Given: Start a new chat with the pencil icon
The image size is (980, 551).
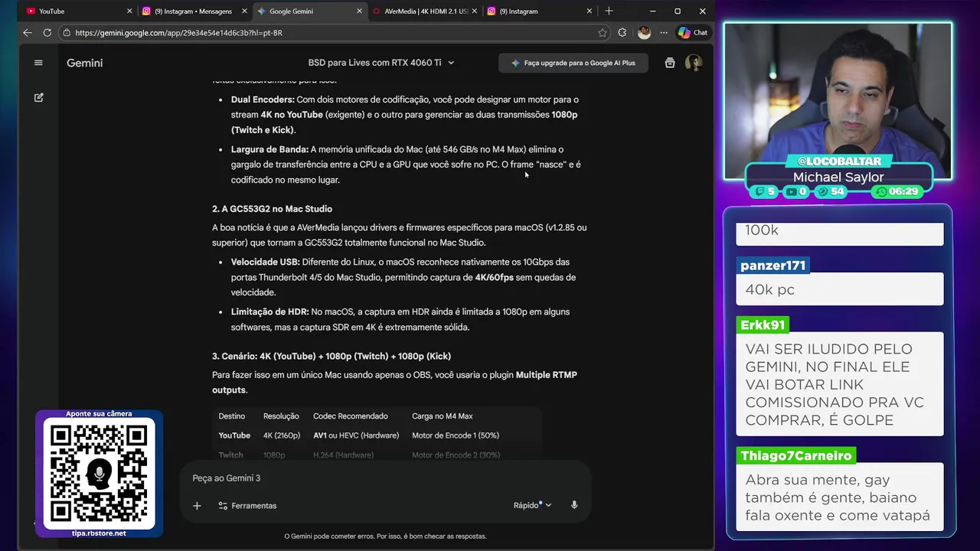Looking at the screenshot, I should [38, 98].
